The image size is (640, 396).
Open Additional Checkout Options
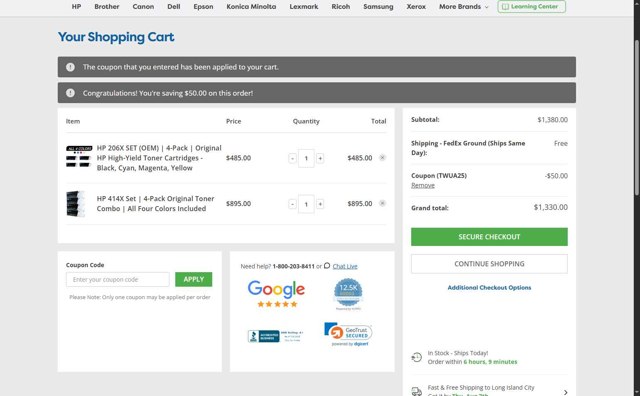click(x=489, y=288)
